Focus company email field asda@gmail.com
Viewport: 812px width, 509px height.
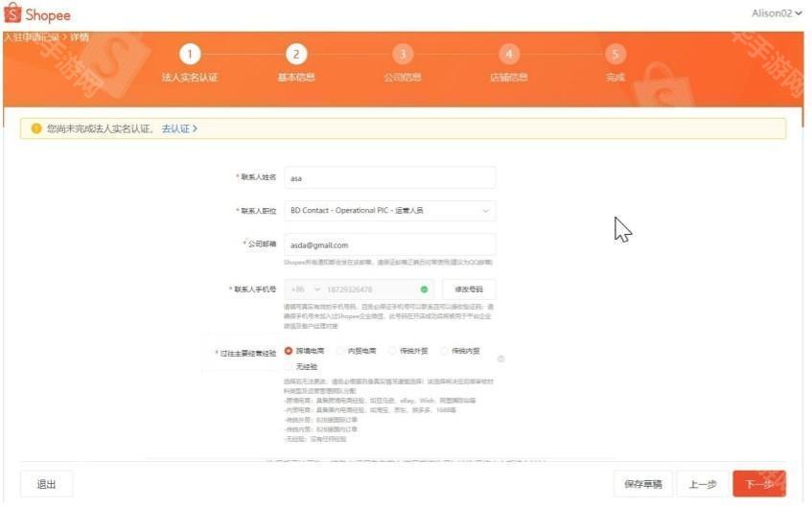tap(389, 244)
